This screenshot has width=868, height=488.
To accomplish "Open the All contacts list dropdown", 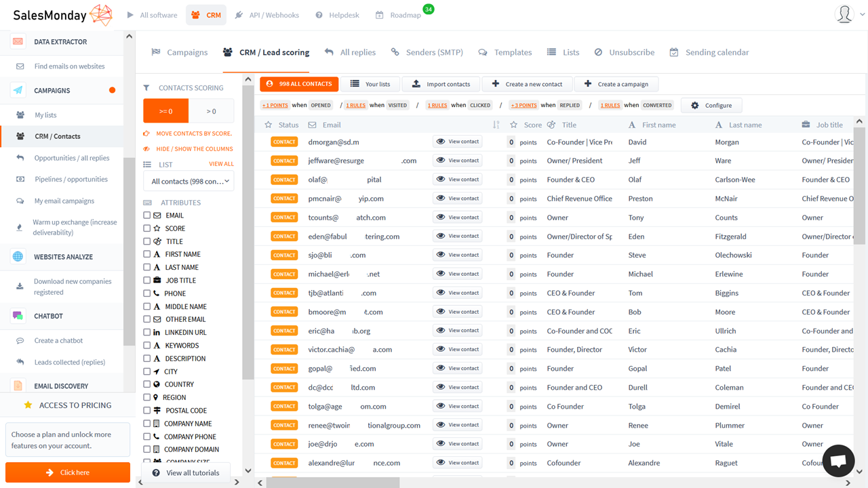I will pyautogui.click(x=189, y=182).
